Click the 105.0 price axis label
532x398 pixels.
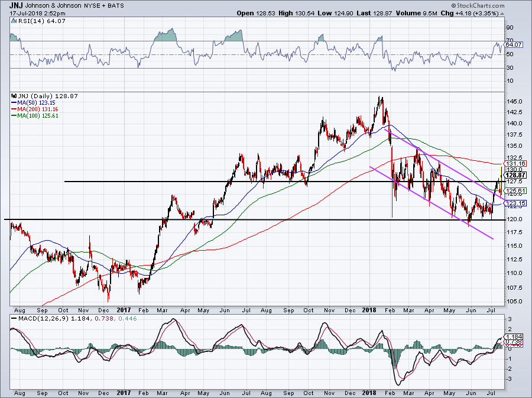(514, 301)
